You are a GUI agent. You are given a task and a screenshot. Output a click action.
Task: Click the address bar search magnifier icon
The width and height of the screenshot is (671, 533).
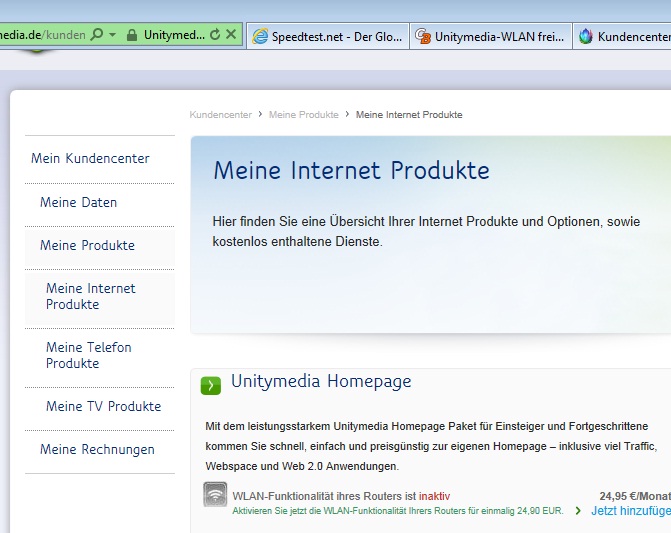97,34
